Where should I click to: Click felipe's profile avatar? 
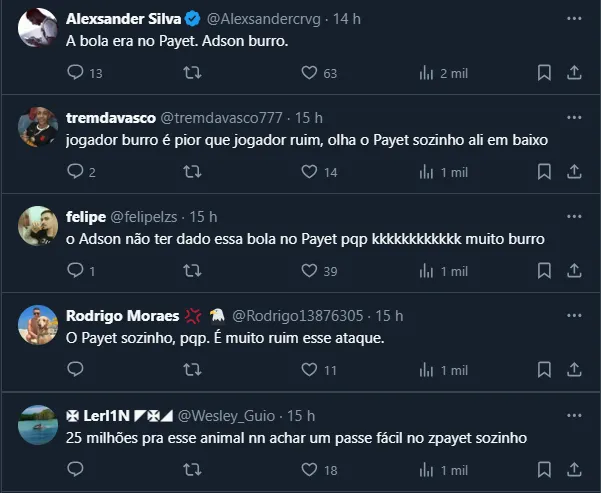coord(38,226)
